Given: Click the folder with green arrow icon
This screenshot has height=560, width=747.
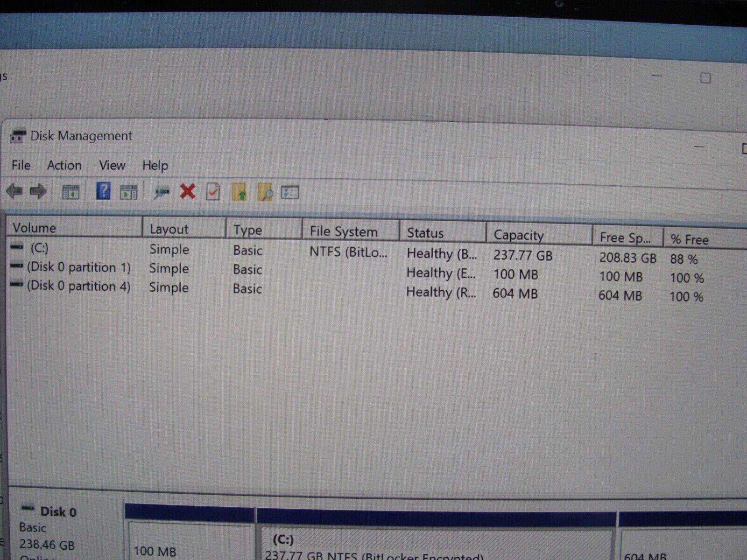Looking at the screenshot, I should point(239,192).
